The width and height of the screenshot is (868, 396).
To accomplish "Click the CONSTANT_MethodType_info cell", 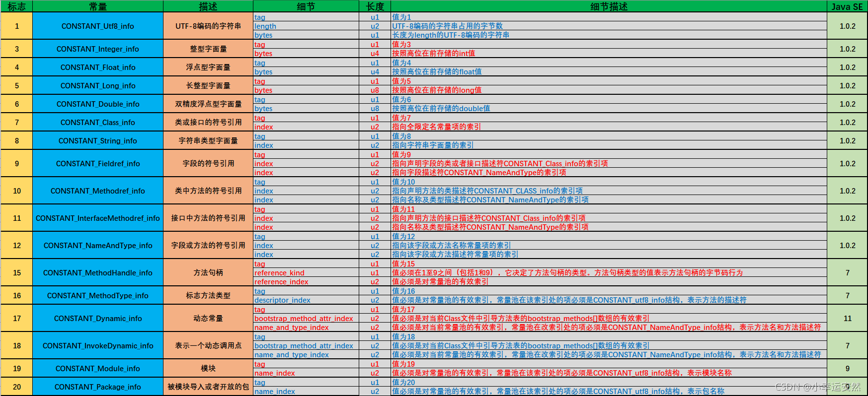I will coord(98,295).
